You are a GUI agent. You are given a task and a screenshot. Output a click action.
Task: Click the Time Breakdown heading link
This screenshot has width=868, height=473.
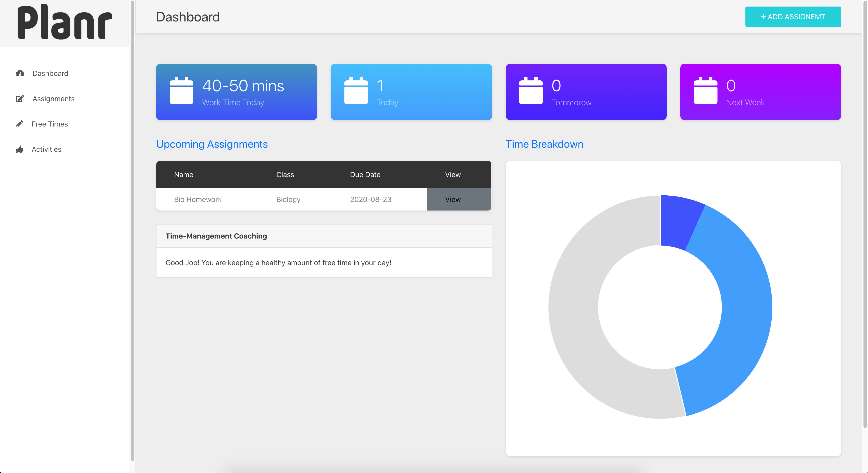tap(544, 144)
